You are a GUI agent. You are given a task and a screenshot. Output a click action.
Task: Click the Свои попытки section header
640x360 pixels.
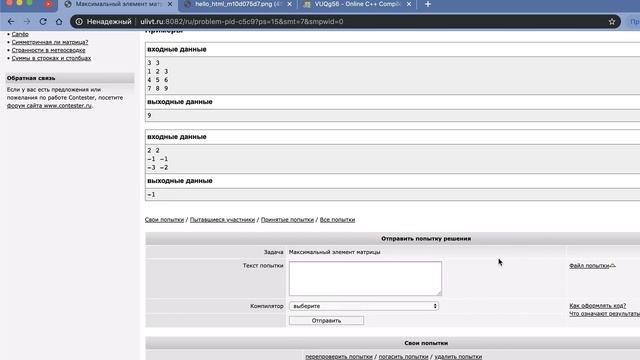point(426,343)
